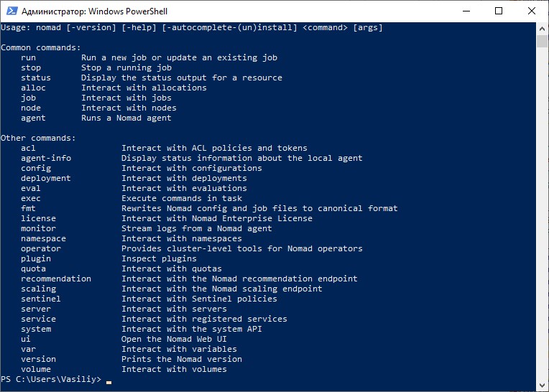
Task: Maximize the Windows PowerShell window
Action: (x=499, y=11)
